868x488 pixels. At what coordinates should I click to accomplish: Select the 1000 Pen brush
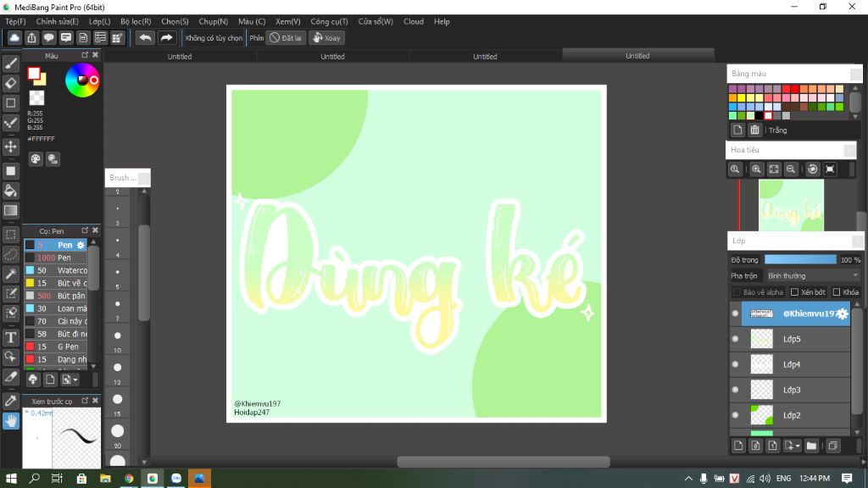coord(56,258)
